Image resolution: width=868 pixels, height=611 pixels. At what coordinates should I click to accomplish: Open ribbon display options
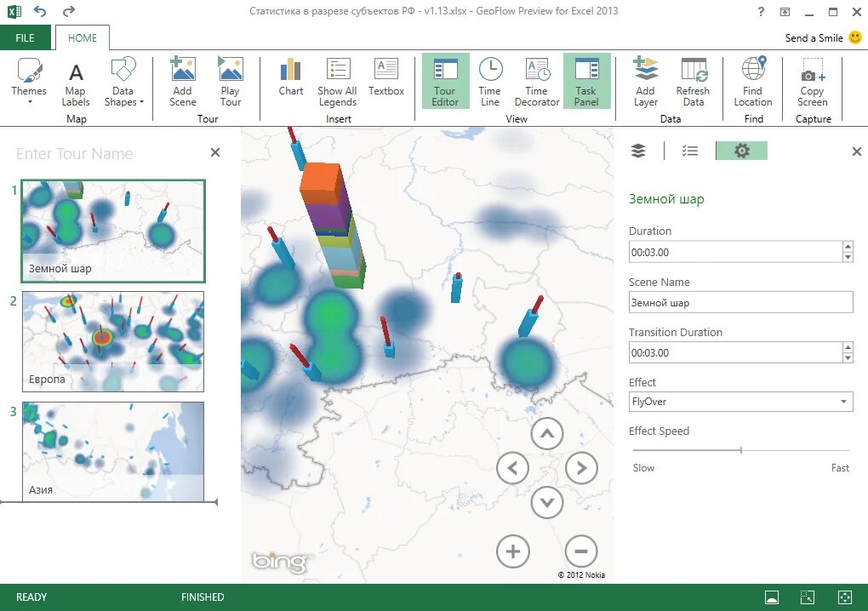point(785,12)
